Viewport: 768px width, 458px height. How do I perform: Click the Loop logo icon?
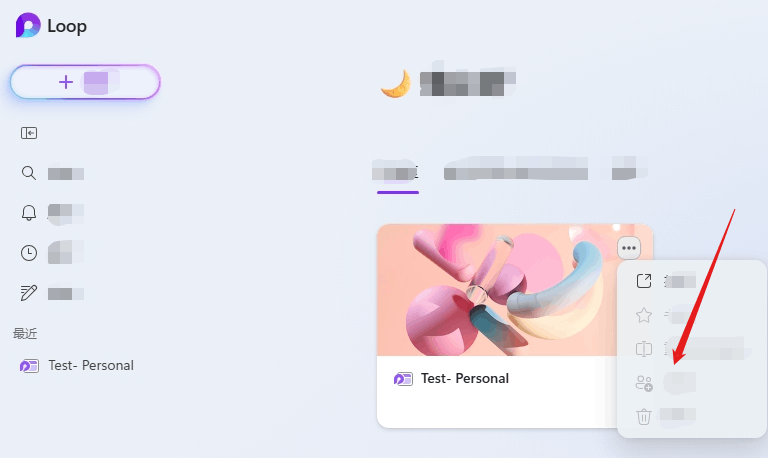coord(28,25)
